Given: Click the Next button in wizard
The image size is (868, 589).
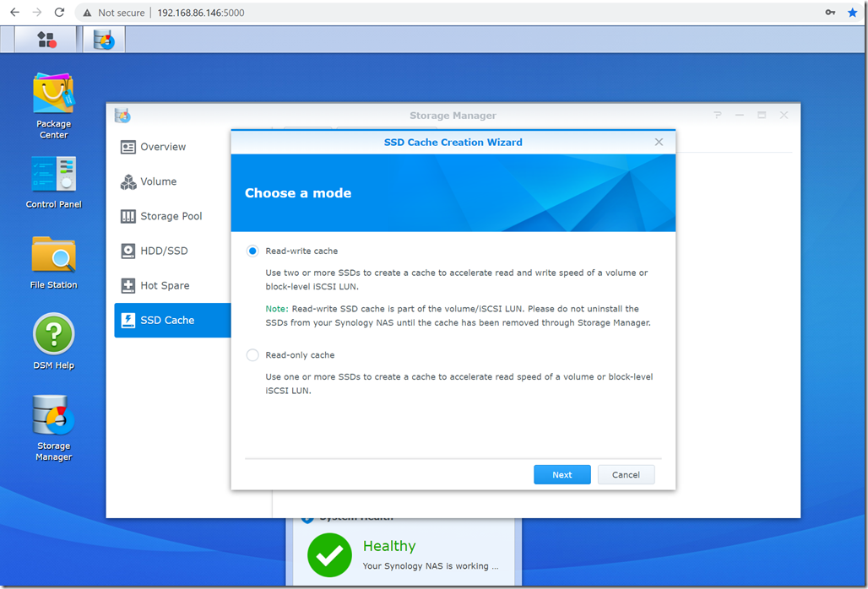Looking at the screenshot, I should click(561, 474).
